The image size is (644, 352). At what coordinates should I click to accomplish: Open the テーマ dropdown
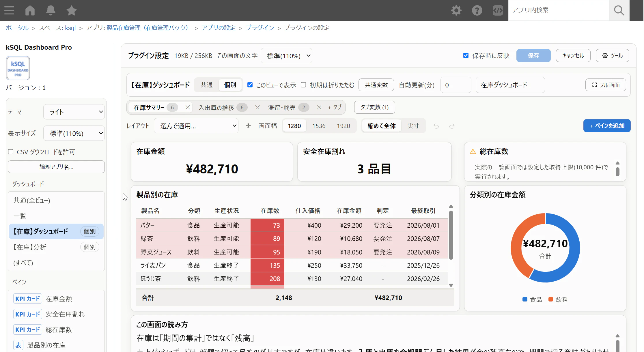coord(74,112)
